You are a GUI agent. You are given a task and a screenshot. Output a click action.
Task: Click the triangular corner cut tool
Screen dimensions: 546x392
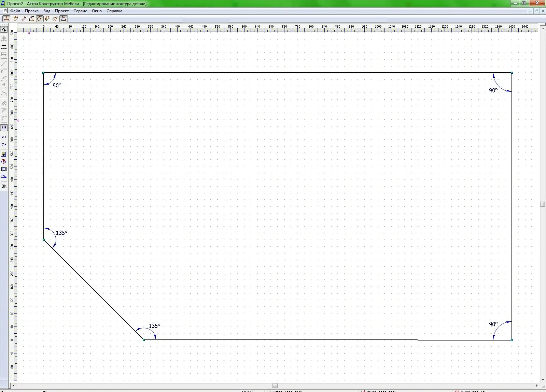[x=4, y=110]
